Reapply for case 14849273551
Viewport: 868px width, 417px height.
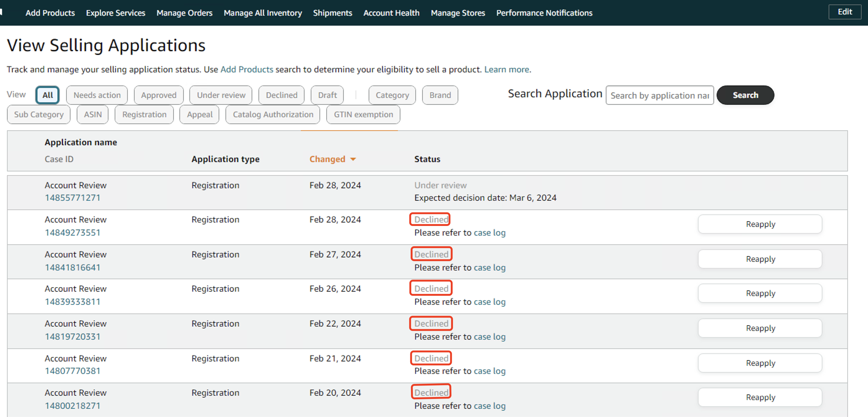pyautogui.click(x=760, y=224)
